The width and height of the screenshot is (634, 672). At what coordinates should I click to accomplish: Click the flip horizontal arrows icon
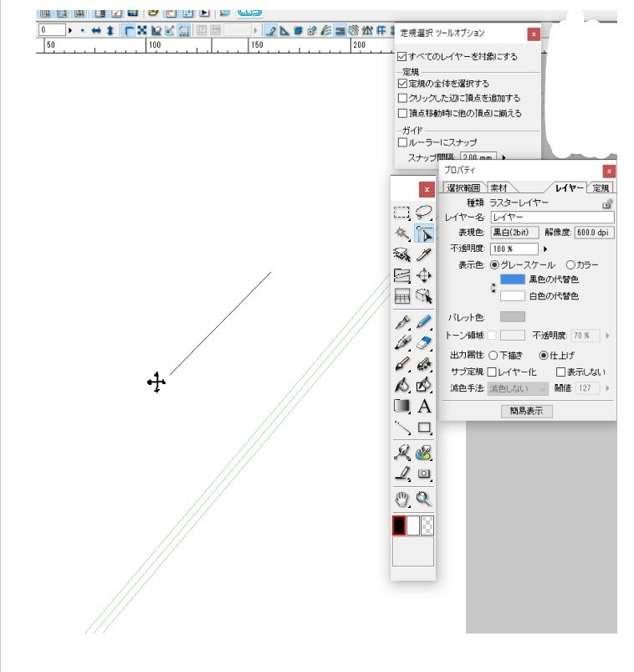(96, 30)
